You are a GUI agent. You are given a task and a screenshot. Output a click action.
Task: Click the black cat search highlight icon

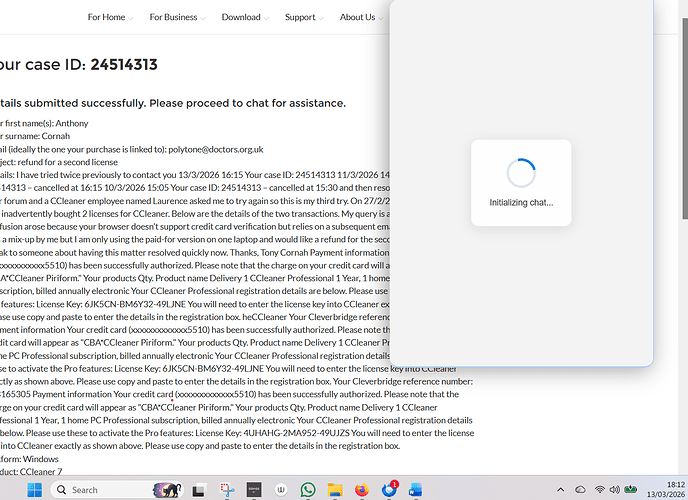tap(168, 489)
